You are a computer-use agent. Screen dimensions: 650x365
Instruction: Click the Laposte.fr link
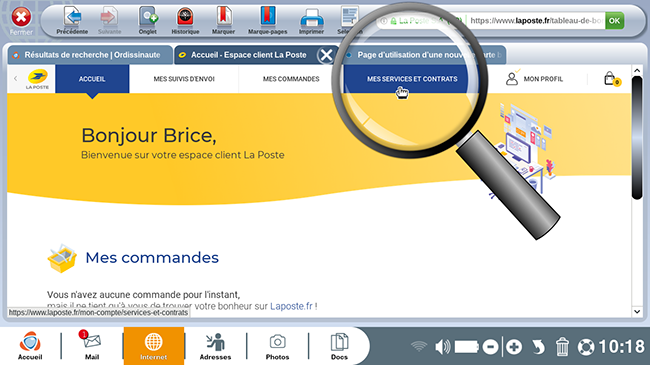click(x=291, y=306)
